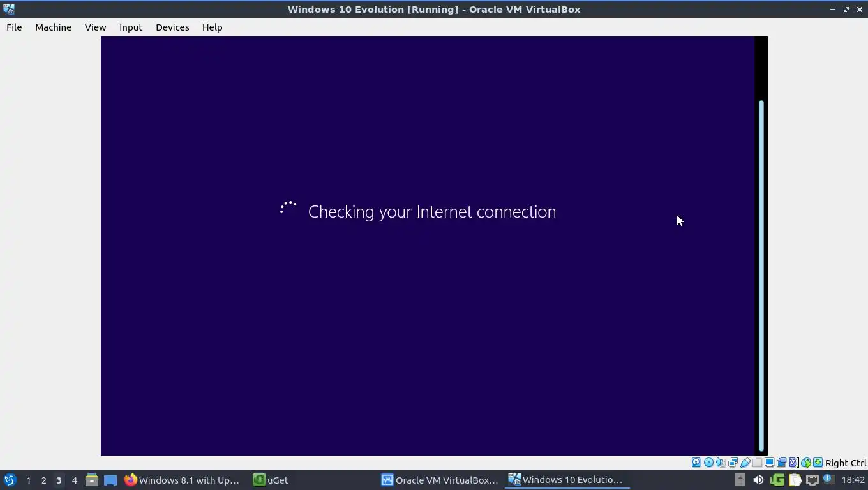The image size is (868, 490).
Task: Click the keyboard capture arrow icon
Action: 818,463
